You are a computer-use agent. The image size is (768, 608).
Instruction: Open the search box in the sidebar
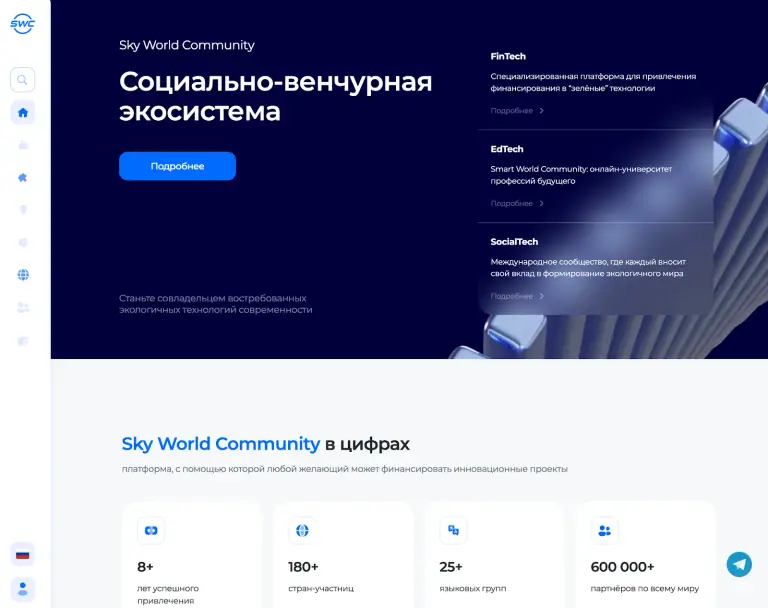click(23, 79)
